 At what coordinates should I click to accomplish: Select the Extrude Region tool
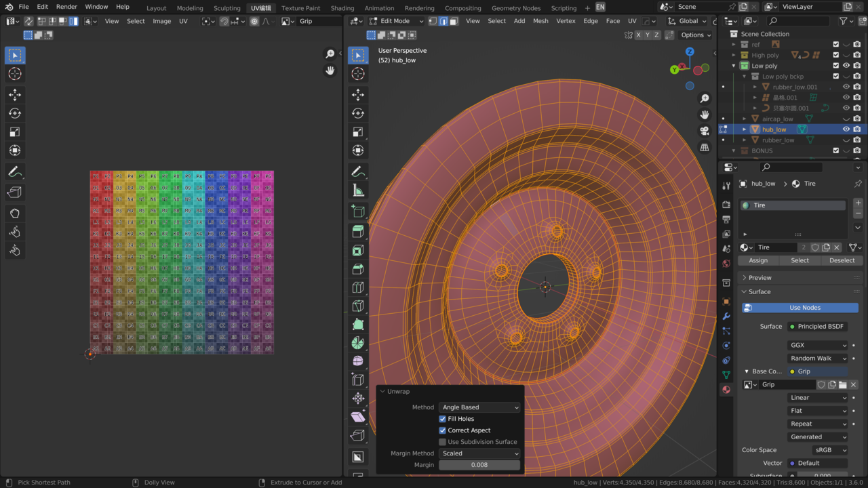(x=358, y=232)
